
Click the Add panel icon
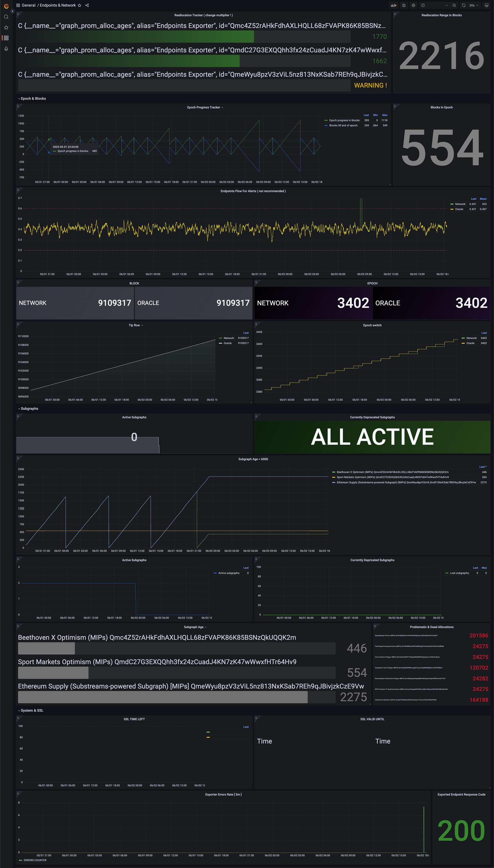pyautogui.click(x=394, y=6)
